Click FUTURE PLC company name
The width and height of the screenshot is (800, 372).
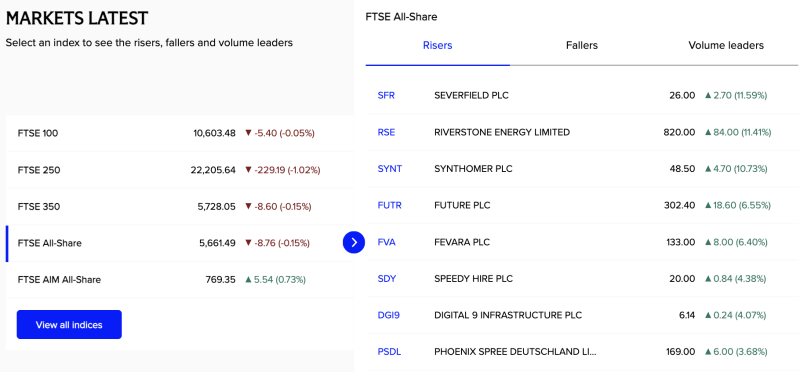click(462, 205)
